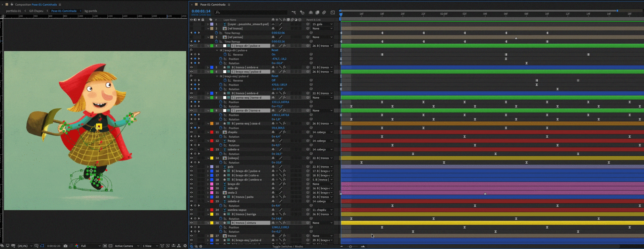Open the Composition panel menu
644x249 pixels.
point(60,5)
